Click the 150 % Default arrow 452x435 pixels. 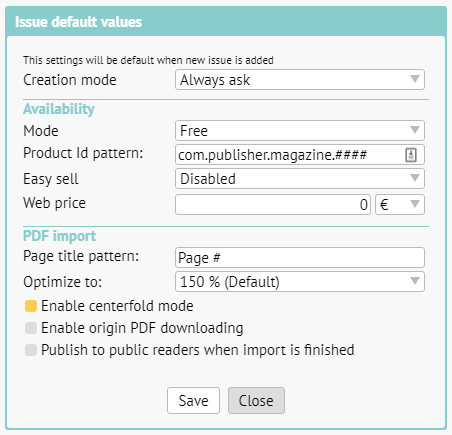pyautogui.click(x=415, y=281)
